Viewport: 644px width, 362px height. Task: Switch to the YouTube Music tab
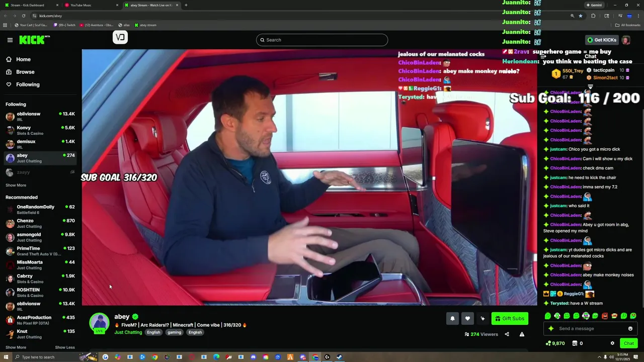pos(91,5)
